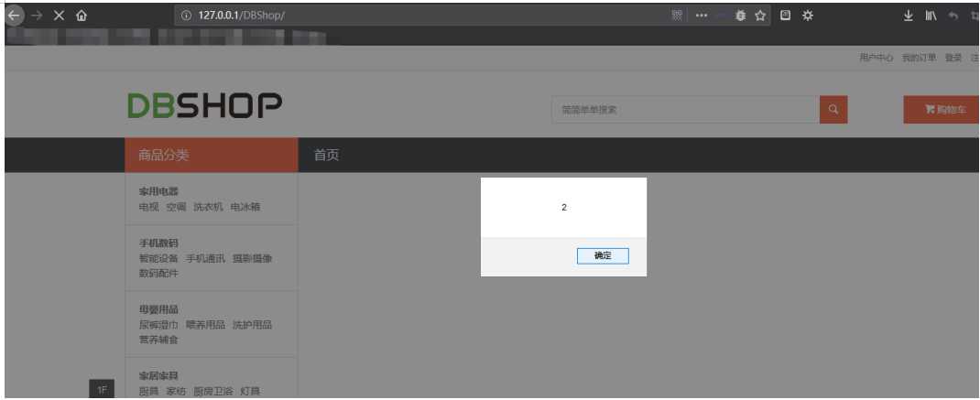Open the 数码配件 subcategory
This screenshot has height=400, width=980.
[x=158, y=273]
